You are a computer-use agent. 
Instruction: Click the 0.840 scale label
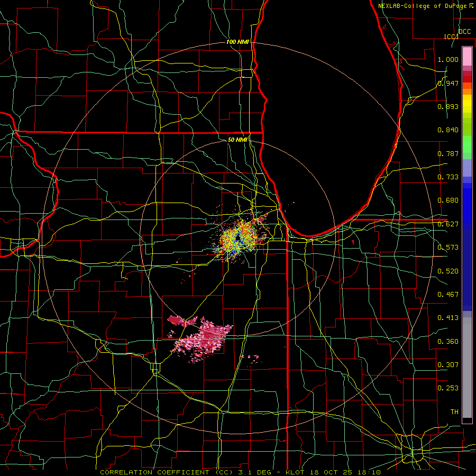448,130
